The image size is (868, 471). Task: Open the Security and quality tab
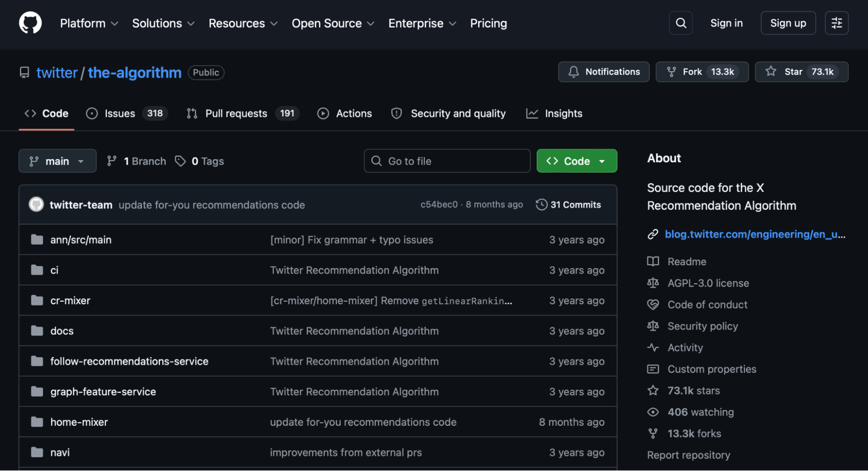click(448, 114)
